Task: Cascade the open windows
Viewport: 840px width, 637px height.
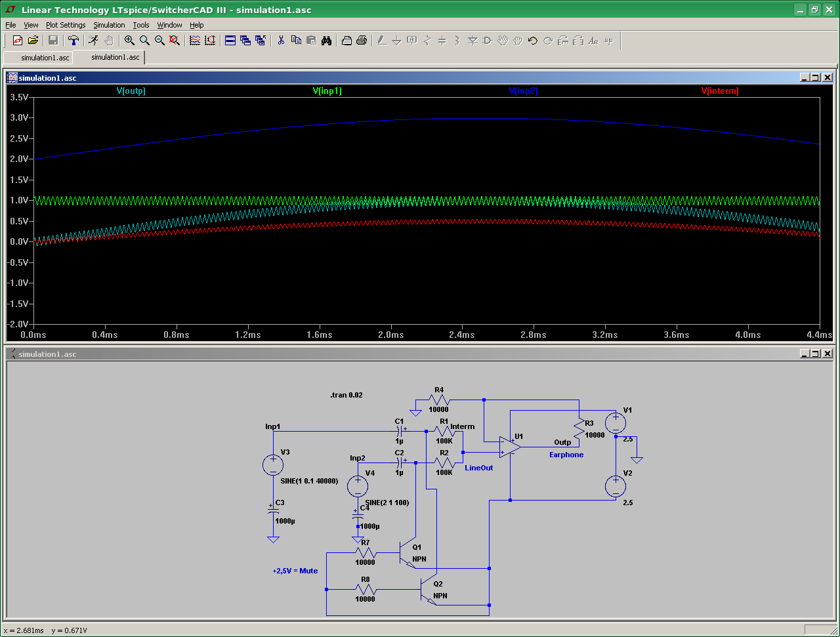Action: (245, 41)
